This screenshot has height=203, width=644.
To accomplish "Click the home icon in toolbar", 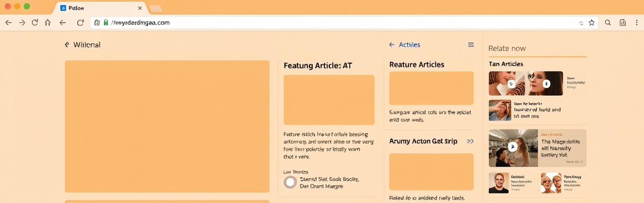I will (x=48, y=23).
